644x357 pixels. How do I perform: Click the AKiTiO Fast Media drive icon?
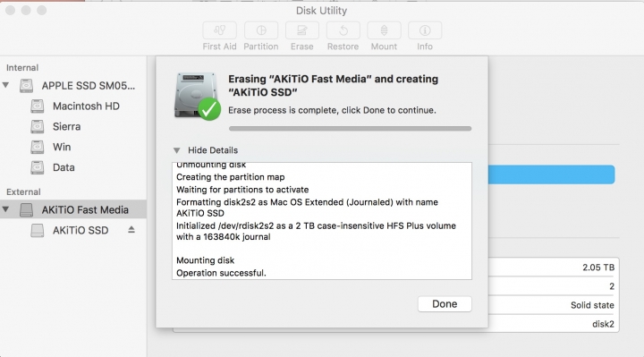[26, 210]
